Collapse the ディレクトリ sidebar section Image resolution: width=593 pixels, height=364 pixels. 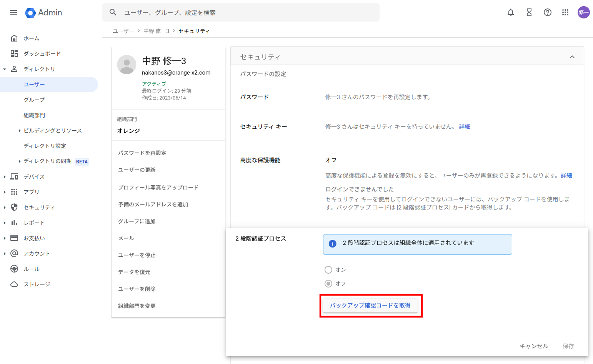(5, 69)
